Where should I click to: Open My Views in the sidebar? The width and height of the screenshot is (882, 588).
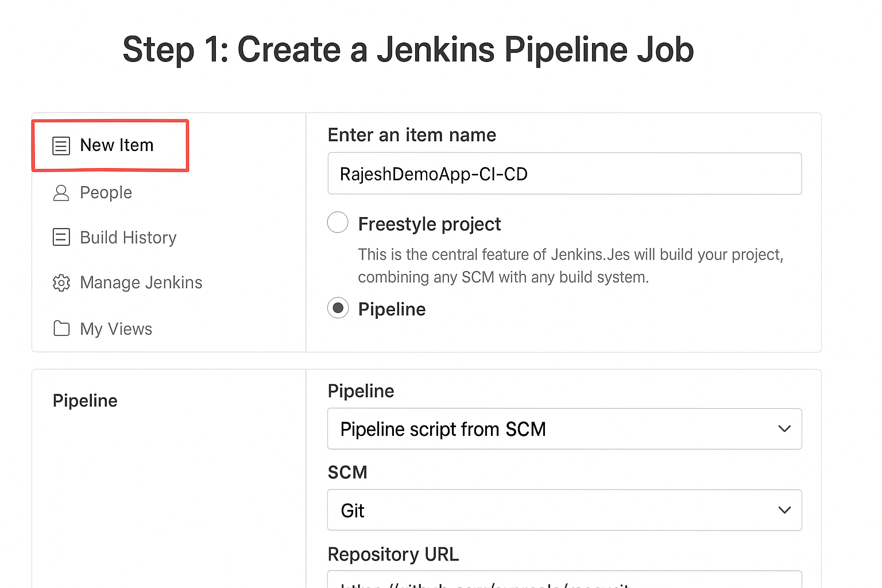[116, 329]
